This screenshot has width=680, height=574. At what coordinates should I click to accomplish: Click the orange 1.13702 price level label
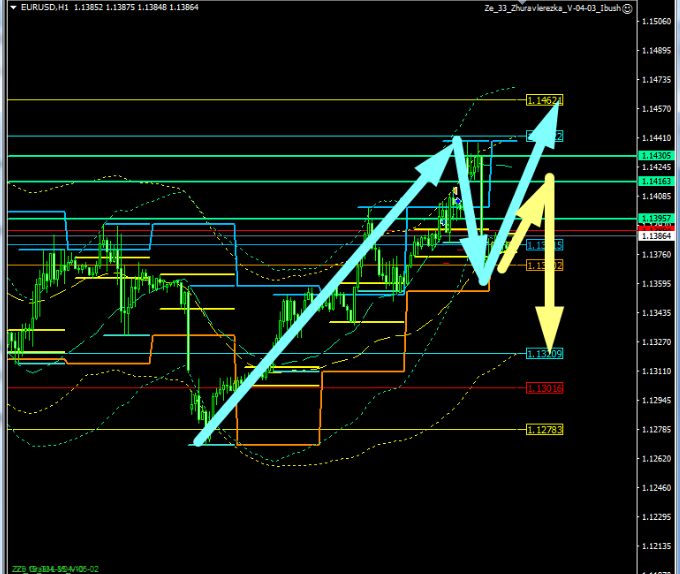click(545, 265)
